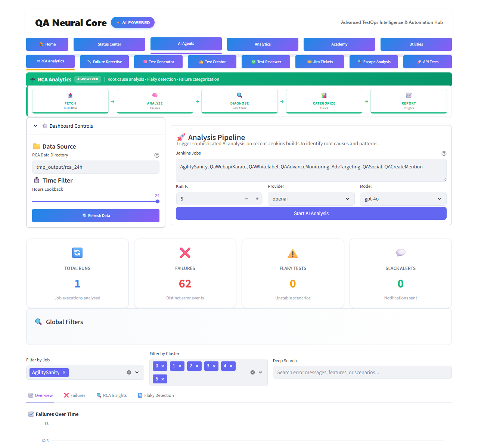Click the help icon beside RCA Data Directory
This screenshot has height=448, width=478.
[x=157, y=155]
